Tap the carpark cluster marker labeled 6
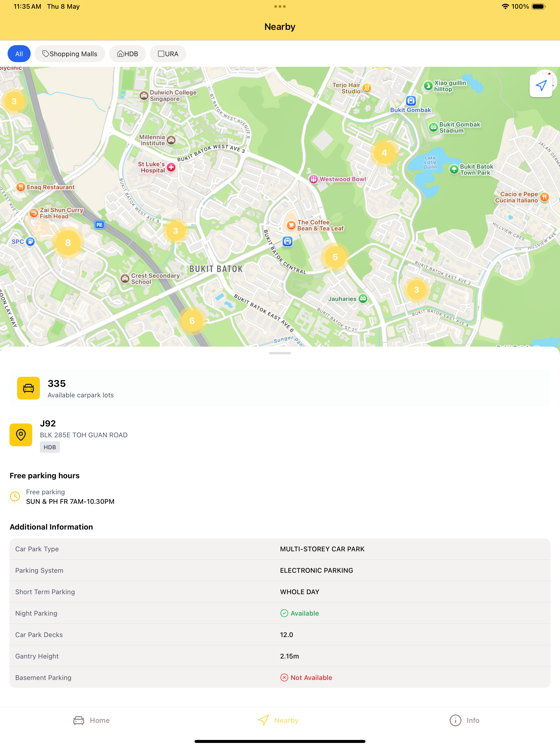560x747 pixels. click(192, 321)
